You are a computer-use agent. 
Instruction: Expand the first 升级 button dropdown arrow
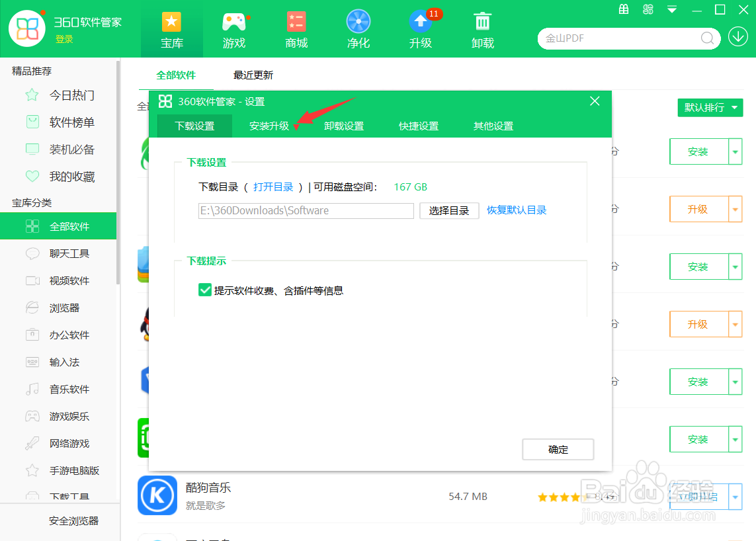point(735,209)
